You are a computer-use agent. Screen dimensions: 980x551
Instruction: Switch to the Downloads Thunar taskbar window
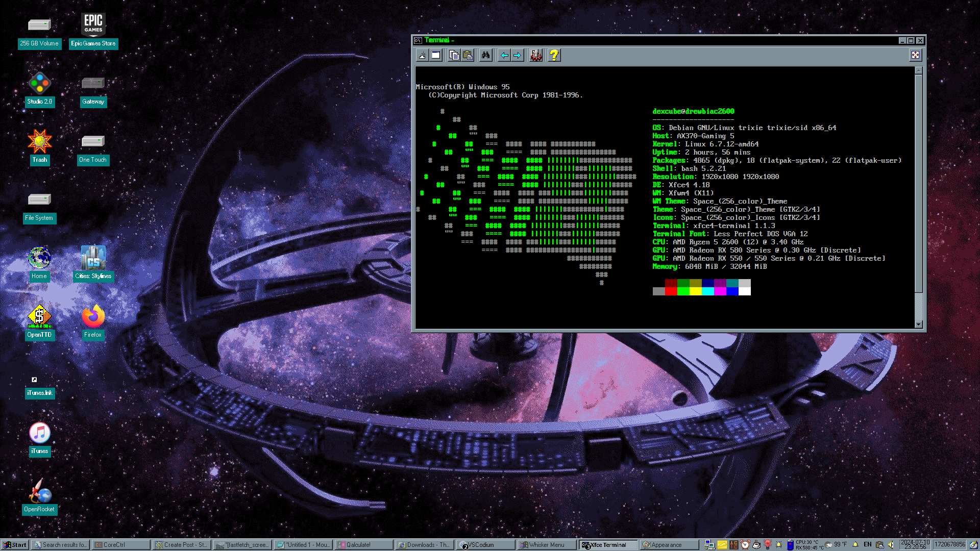click(425, 545)
